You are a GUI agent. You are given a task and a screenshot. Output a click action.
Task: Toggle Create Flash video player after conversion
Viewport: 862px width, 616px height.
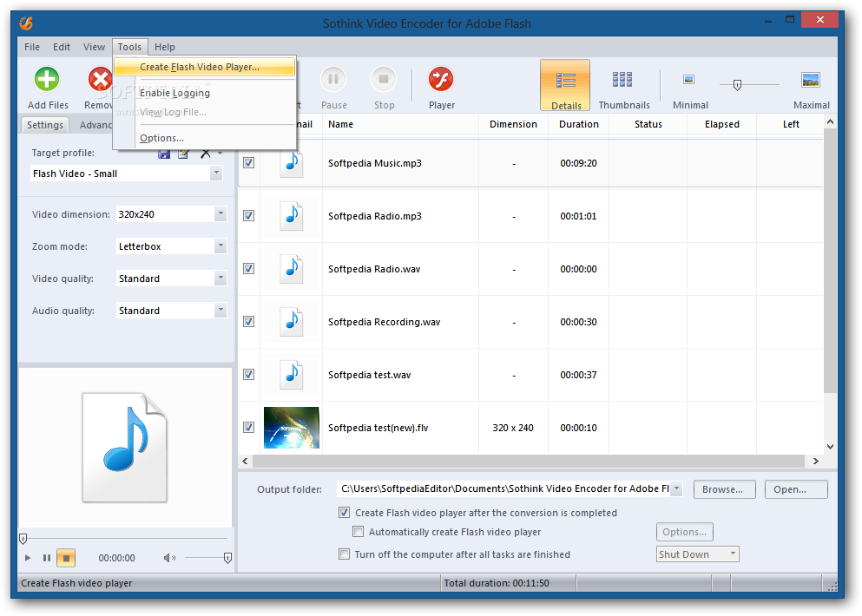[344, 512]
